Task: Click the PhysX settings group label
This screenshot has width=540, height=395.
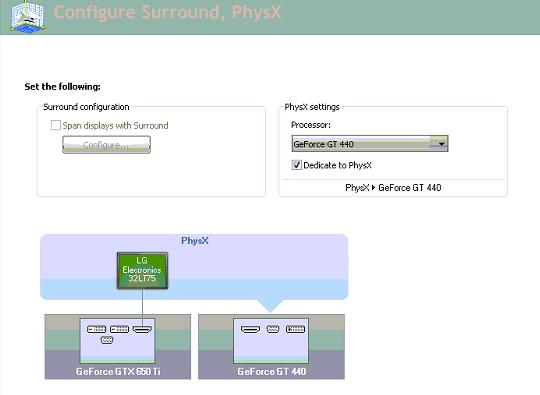Action: 312,107
